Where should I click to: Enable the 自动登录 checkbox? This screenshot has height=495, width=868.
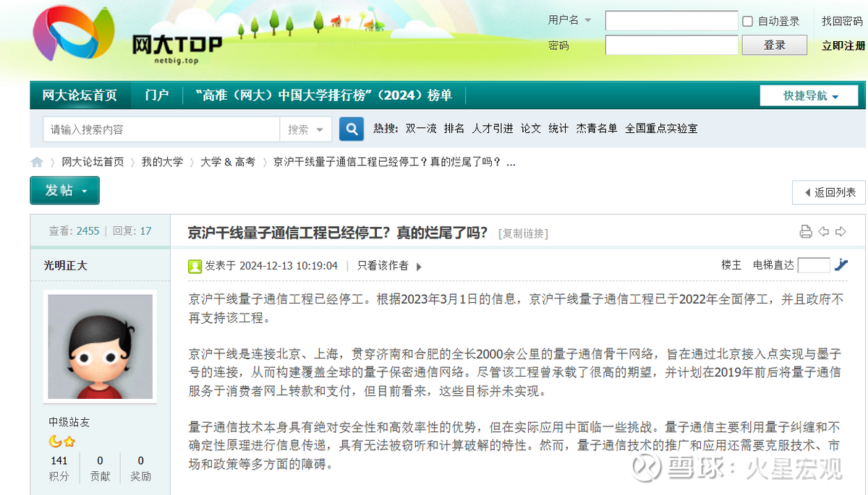(748, 22)
